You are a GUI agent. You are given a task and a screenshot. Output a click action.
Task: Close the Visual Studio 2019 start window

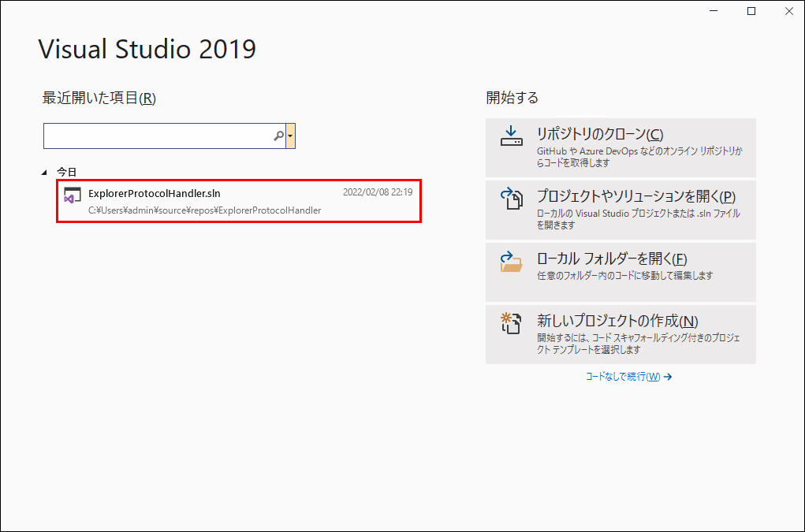(789, 11)
